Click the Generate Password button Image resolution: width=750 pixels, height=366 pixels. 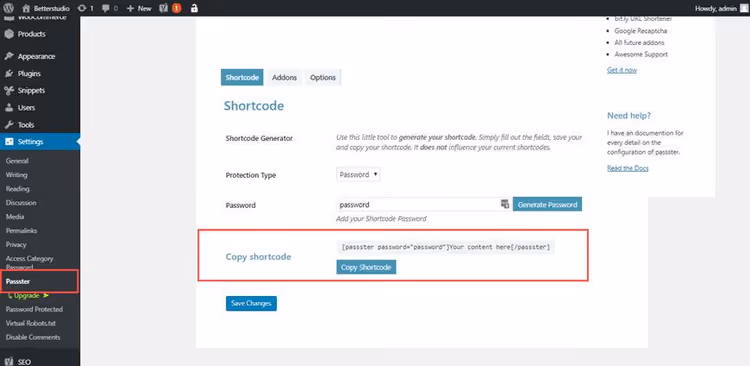548,204
